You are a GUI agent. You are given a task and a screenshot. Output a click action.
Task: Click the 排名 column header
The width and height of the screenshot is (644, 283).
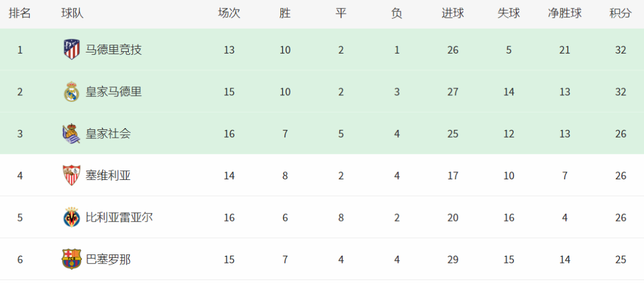pyautogui.click(x=20, y=14)
